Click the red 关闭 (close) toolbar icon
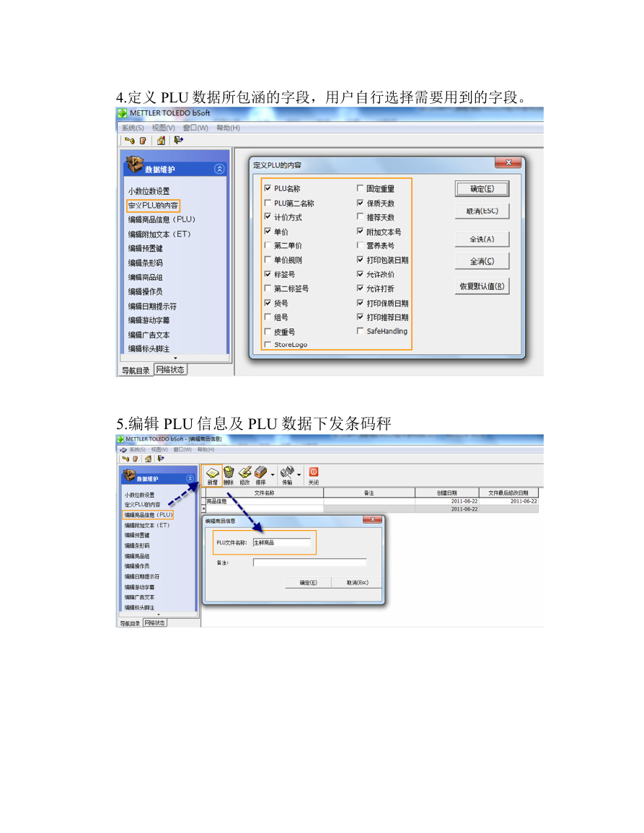Screen dimensions: 644x833 coord(314,475)
